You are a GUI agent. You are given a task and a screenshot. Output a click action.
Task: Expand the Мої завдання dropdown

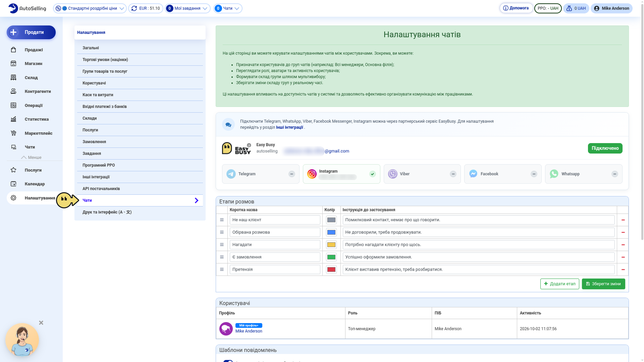(x=187, y=8)
